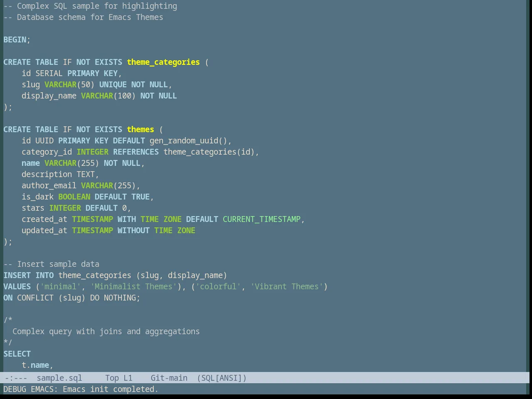
Task: Click the TRUE default value
Action: coord(140,197)
